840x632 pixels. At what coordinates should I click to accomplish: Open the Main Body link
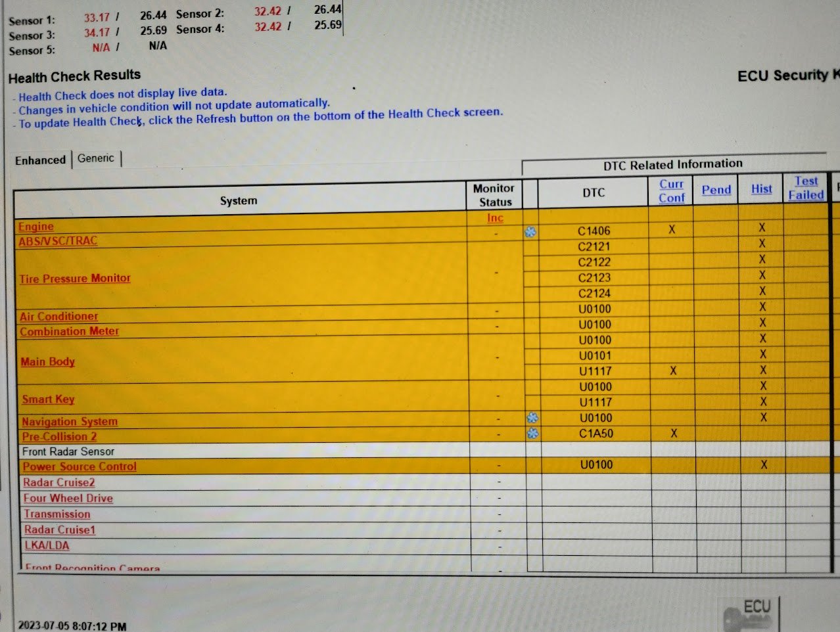tap(47, 362)
